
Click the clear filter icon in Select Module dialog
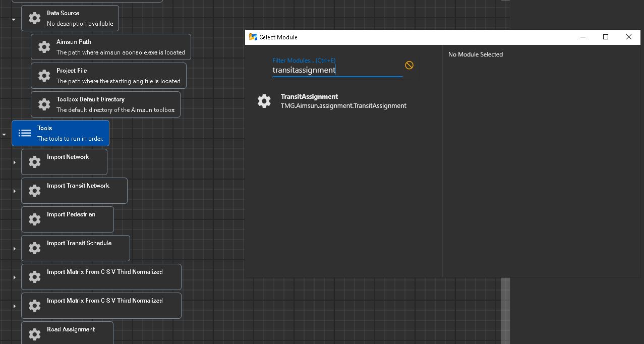(x=409, y=65)
